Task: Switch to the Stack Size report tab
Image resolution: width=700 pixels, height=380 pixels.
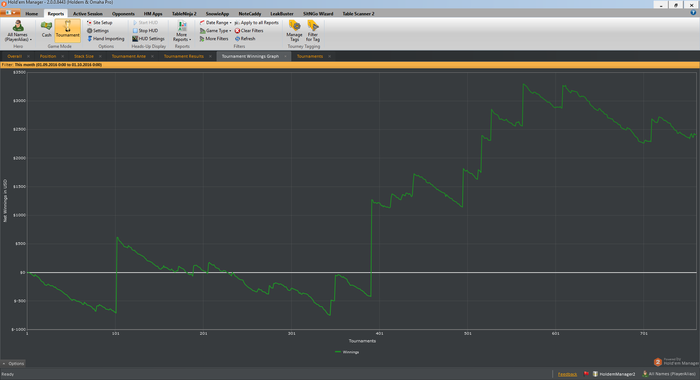Action: [83, 56]
